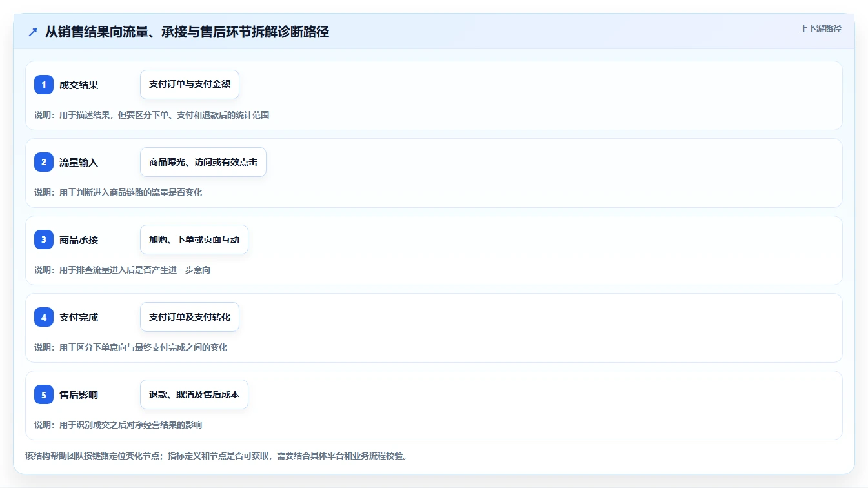The image size is (868, 488).
Task: Select the step 1 number badge
Action: coord(44,85)
